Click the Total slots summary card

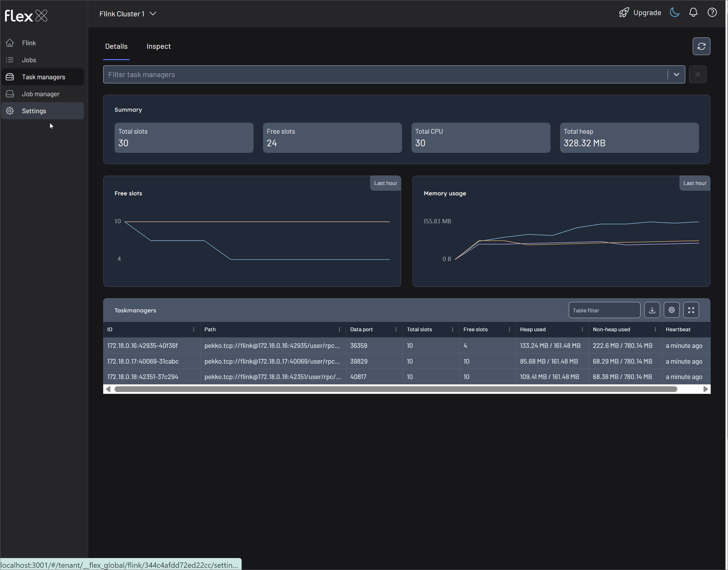(x=184, y=138)
